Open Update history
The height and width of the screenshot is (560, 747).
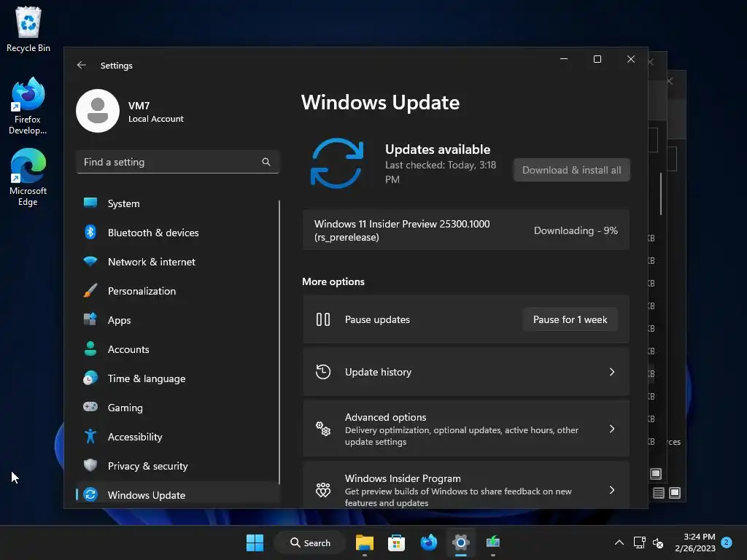pos(466,372)
